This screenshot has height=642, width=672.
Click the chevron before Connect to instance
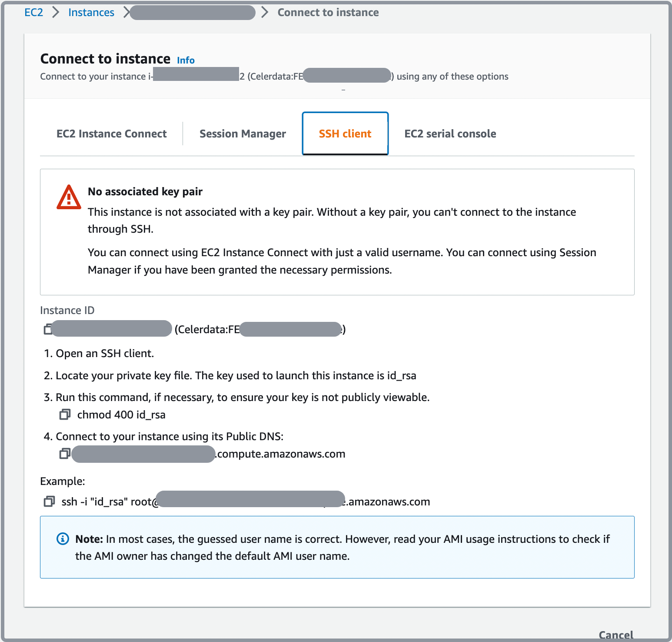(x=265, y=13)
